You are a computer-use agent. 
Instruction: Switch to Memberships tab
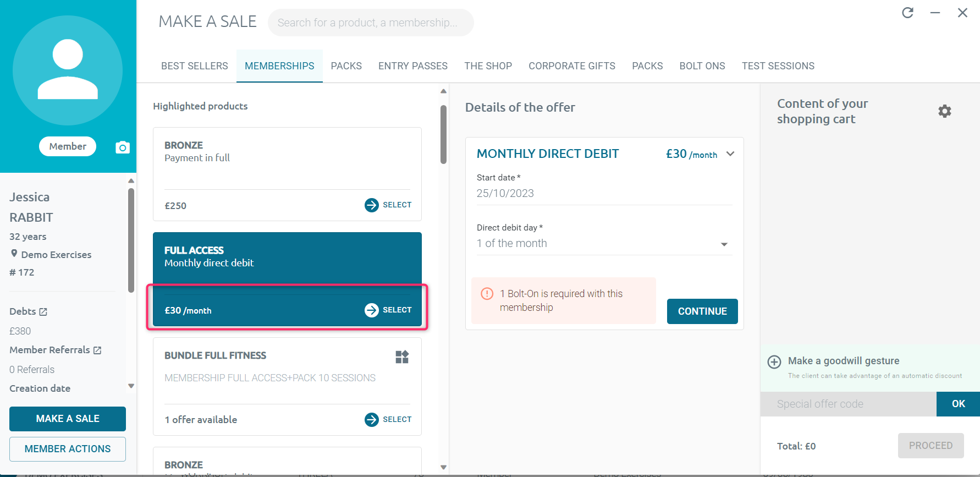click(279, 66)
